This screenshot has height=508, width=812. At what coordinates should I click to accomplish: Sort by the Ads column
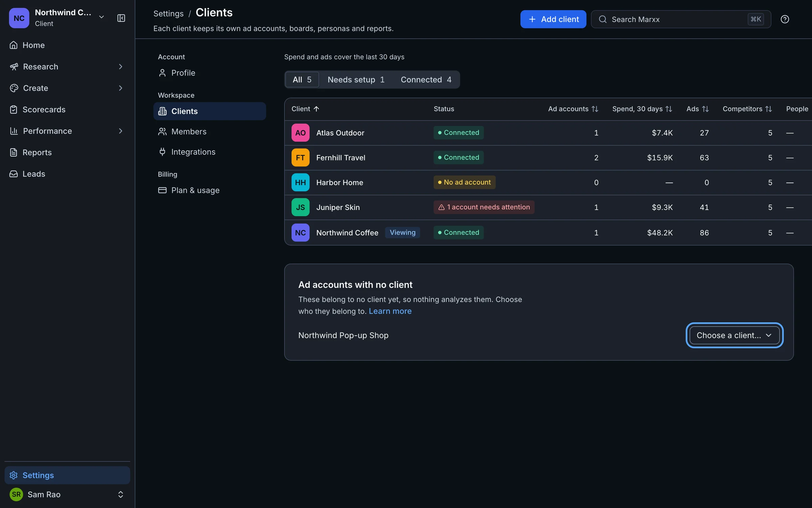pos(697,109)
